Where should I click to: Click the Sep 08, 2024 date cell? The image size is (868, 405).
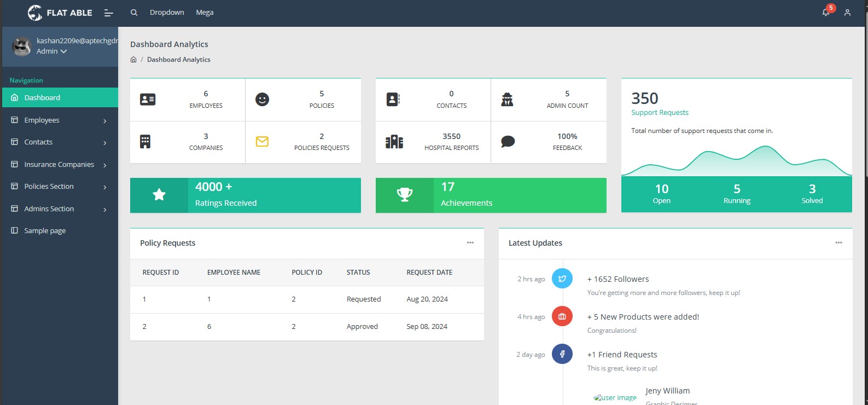pos(427,326)
